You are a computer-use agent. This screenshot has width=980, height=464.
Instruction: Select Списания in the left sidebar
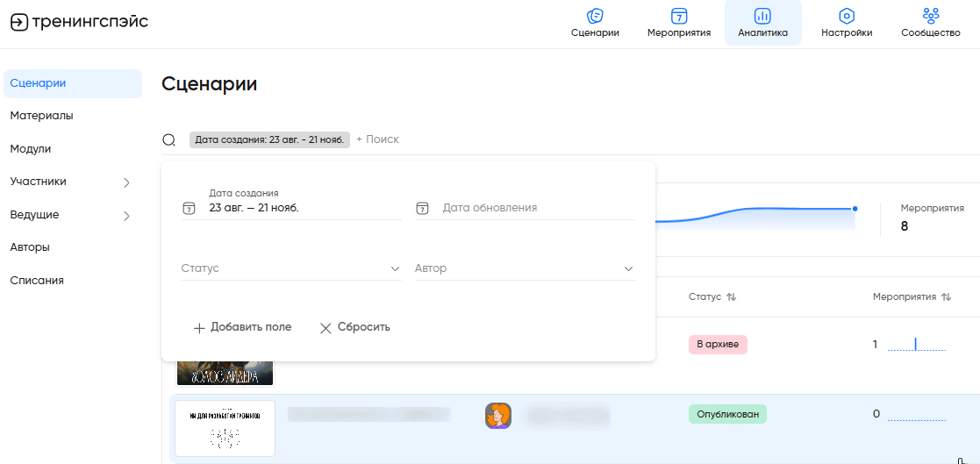37,281
